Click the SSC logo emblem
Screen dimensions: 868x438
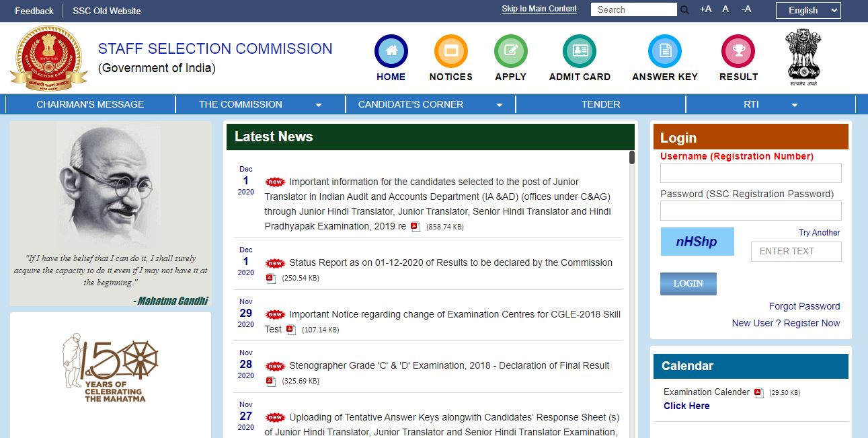point(48,59)
